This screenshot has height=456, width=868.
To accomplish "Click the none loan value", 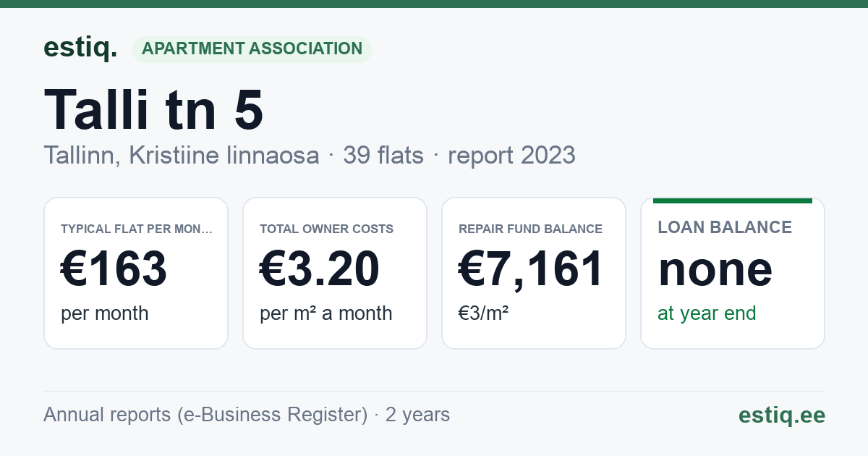I will pyautogui.click(x=715, y=269).
